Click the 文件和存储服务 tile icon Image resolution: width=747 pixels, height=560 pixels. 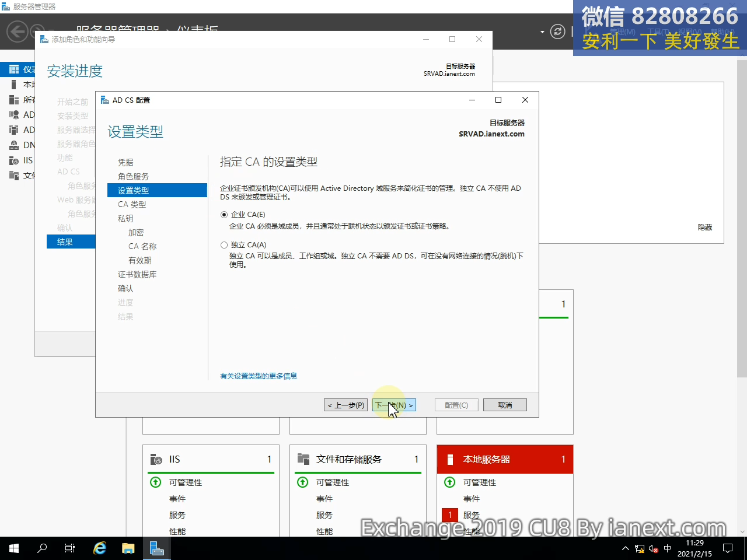click(303, 460)
